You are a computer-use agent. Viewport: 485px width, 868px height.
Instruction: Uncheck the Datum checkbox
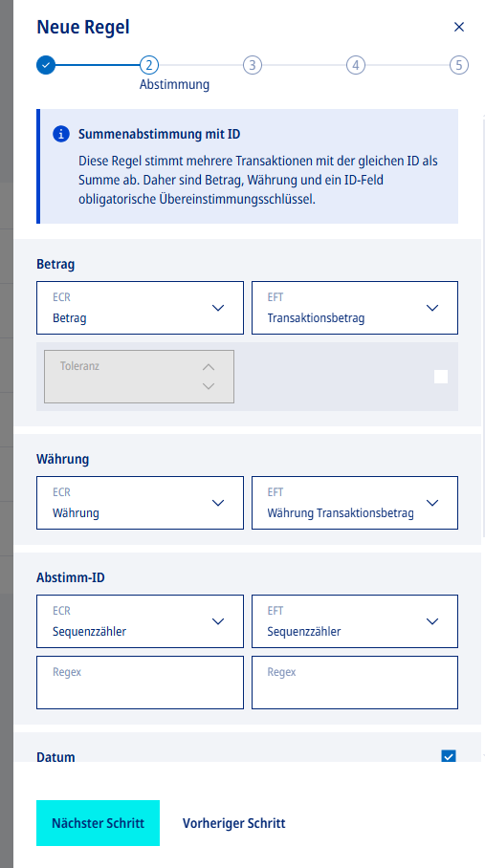449,756
